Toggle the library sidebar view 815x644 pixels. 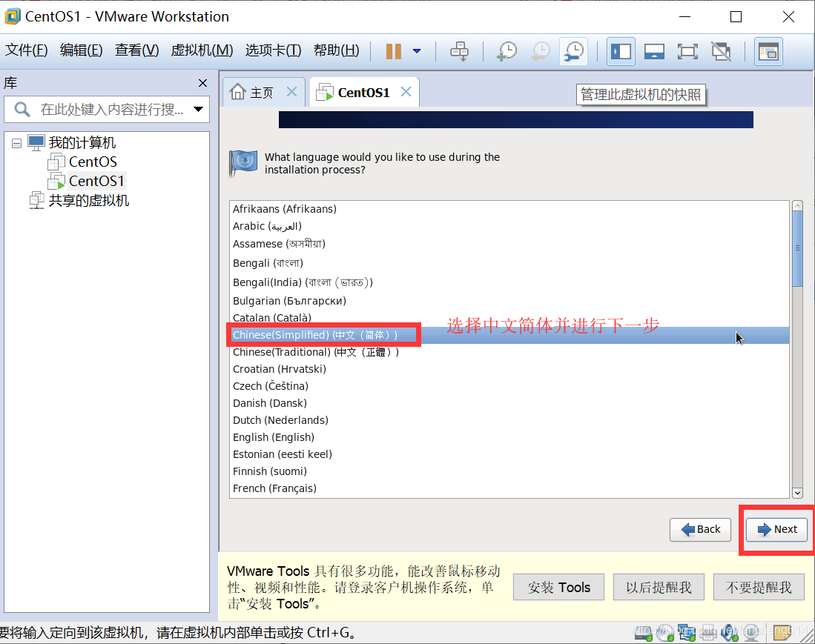coord(621,51)
